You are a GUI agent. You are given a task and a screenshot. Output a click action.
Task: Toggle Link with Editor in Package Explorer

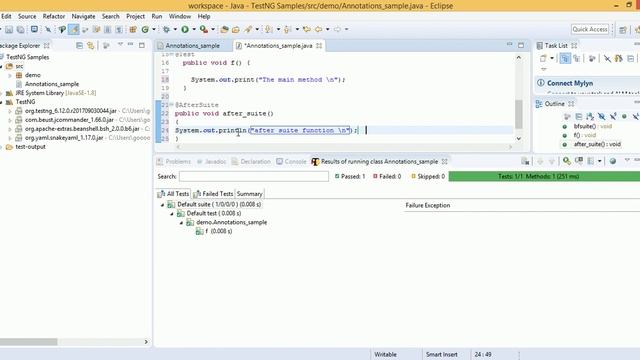tap(91, 46)
